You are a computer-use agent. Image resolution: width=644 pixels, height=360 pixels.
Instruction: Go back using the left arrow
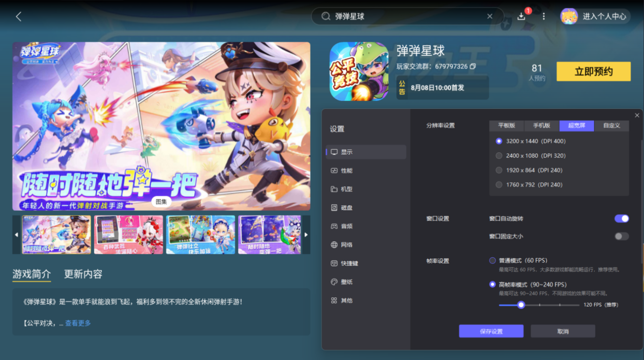(19, 16)
